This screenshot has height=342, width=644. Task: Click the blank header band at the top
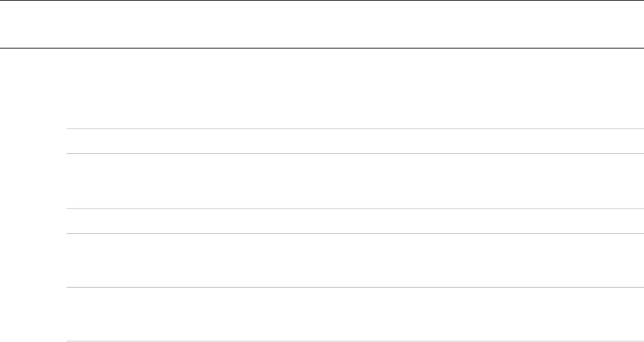(322, 24)
